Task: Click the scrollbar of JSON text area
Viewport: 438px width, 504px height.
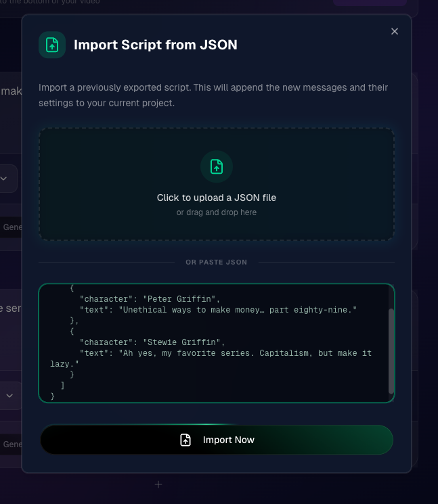Action: pos(391,351)
